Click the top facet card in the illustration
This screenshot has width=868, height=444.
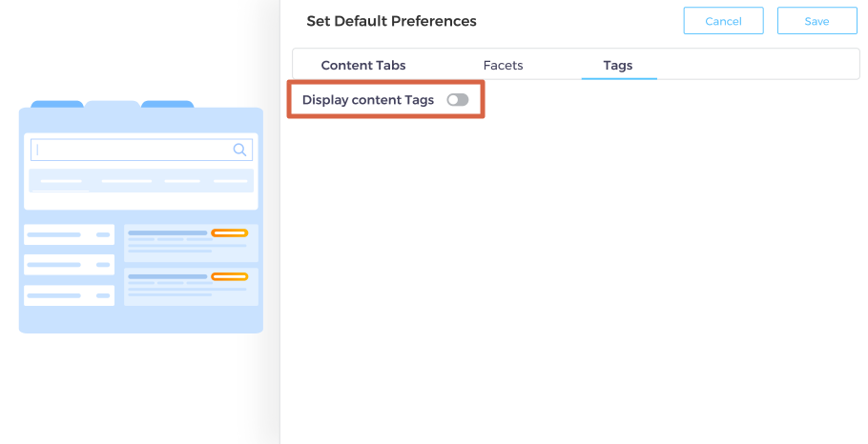[x=69, y=234]
